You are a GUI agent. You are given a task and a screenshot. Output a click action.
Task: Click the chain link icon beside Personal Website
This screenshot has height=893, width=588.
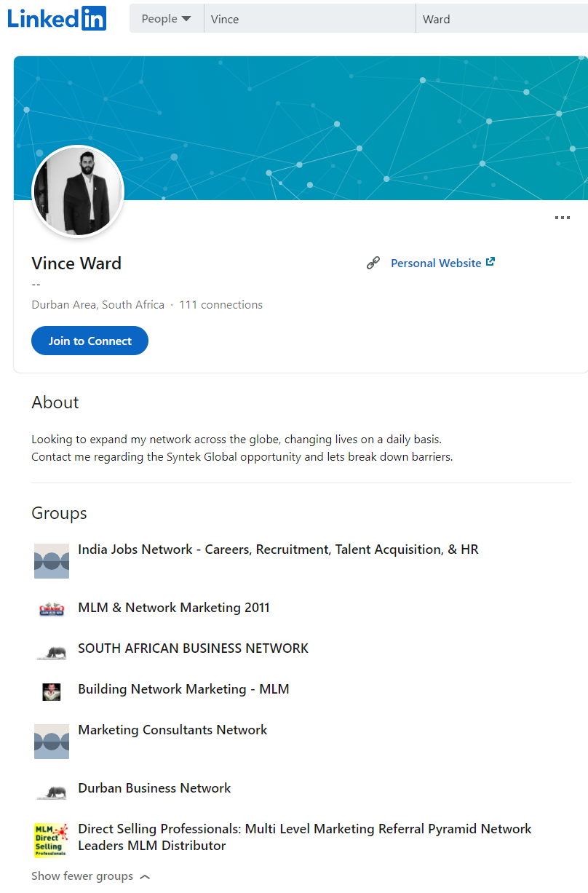(x=373, y=263)
